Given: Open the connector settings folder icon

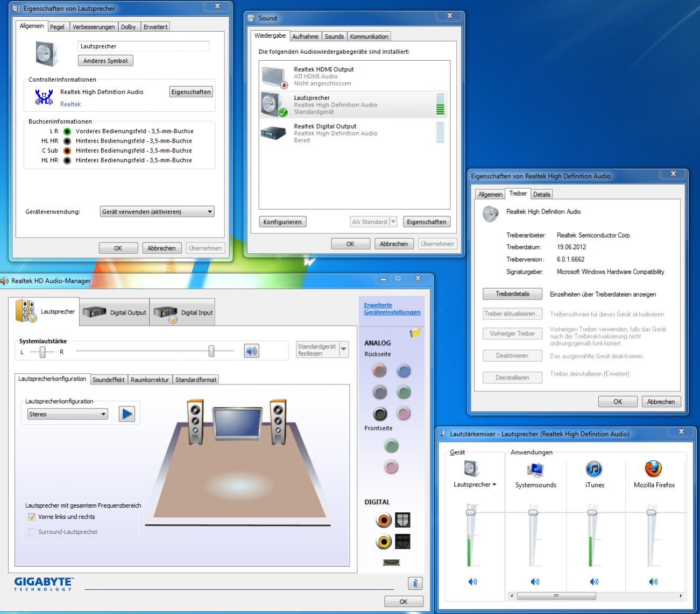Looking at the screenshot, I should click(415, 332).
